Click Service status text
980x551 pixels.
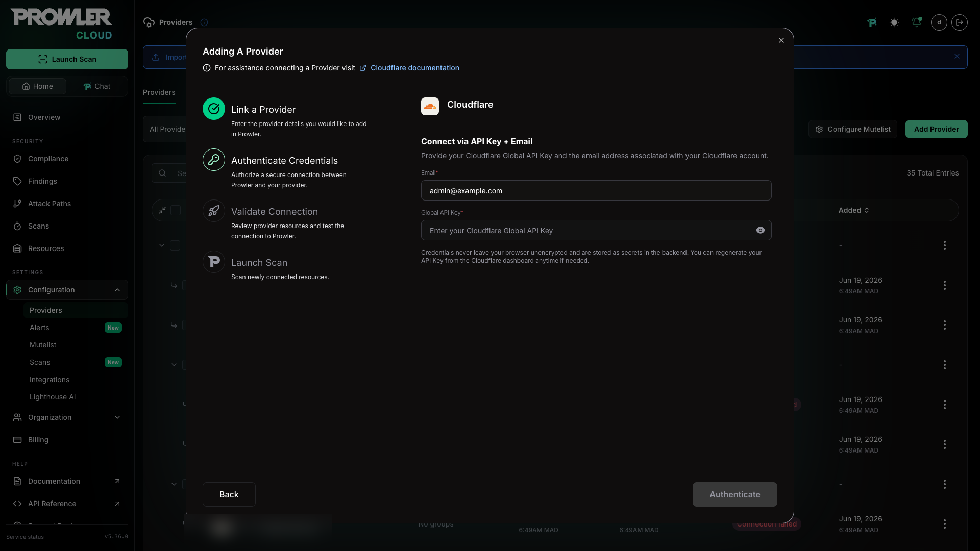pos(25,537)
